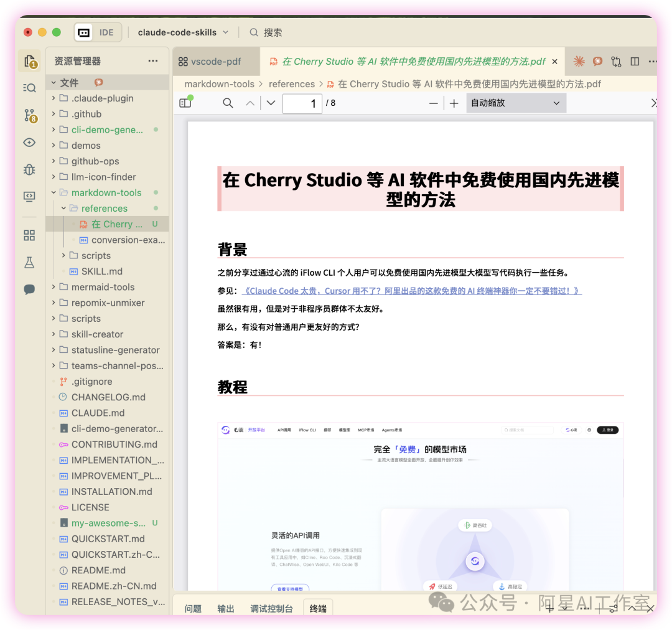Zoom out of the PDF
Viewport: 672px width, 630px height.
click(x=433, y=103)
